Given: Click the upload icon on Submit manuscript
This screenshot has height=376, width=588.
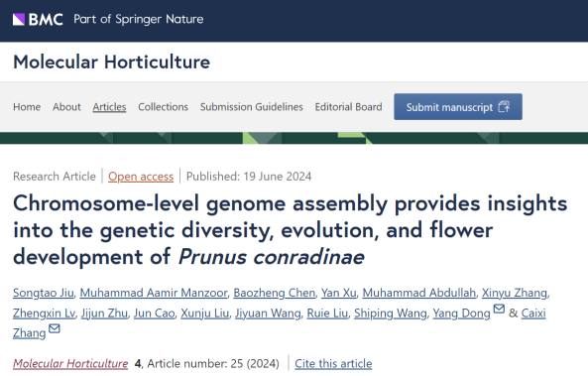Looking at the screenshot, I should pos(504,107).
